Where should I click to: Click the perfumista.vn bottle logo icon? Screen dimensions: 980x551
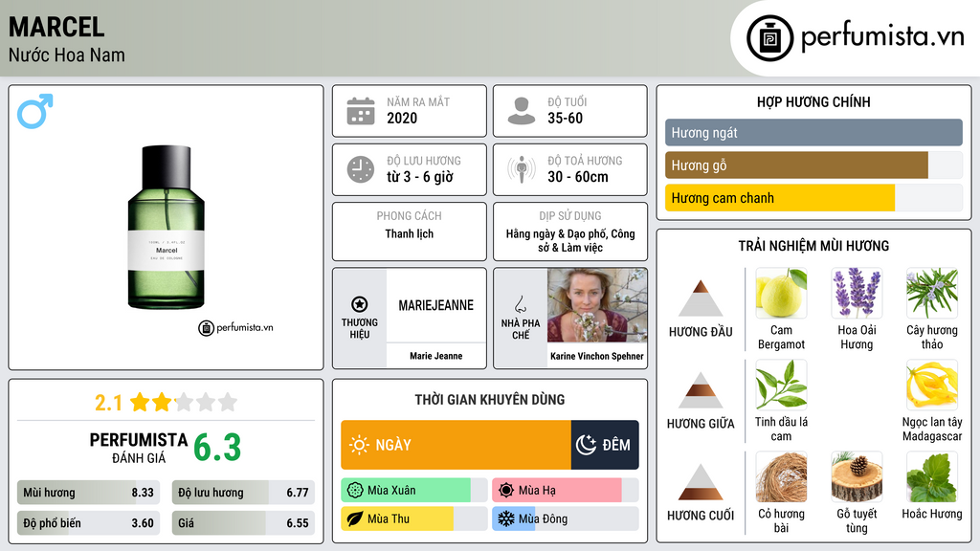click(769, 38)
